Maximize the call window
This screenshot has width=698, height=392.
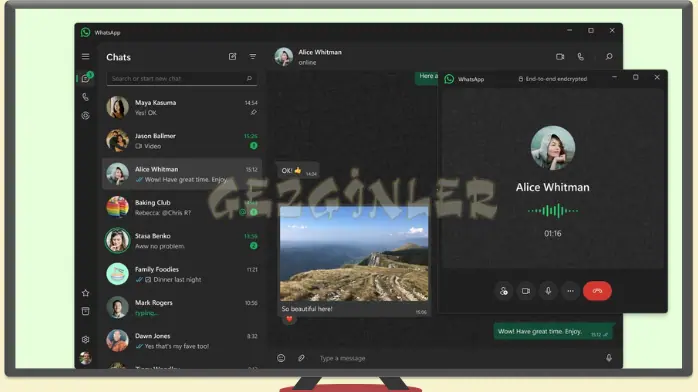click(636, 77)
